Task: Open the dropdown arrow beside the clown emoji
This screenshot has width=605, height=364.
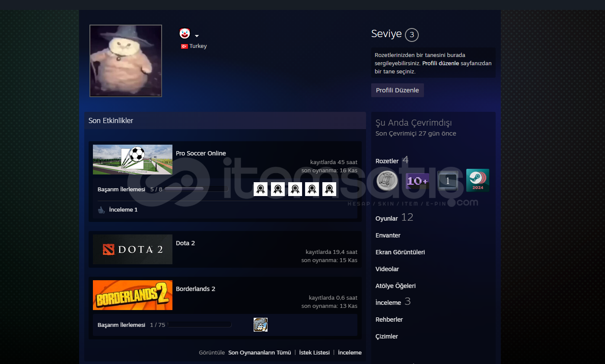Action: coord(197,36)
